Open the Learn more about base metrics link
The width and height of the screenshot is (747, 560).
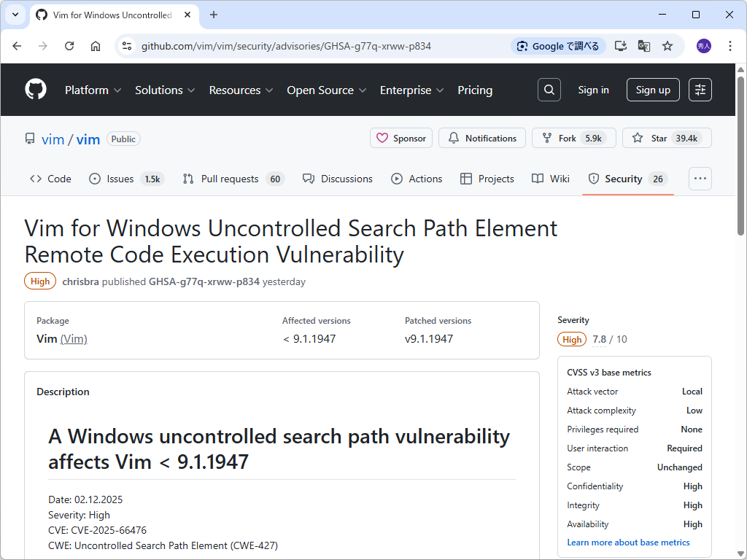[x=628, y=542]
